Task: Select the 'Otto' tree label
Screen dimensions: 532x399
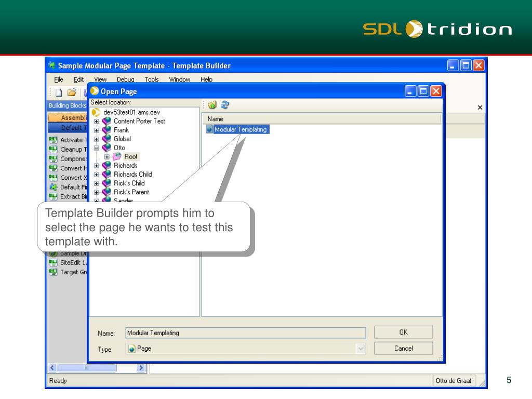Action: pyautogui.click(x=119, y=148)
